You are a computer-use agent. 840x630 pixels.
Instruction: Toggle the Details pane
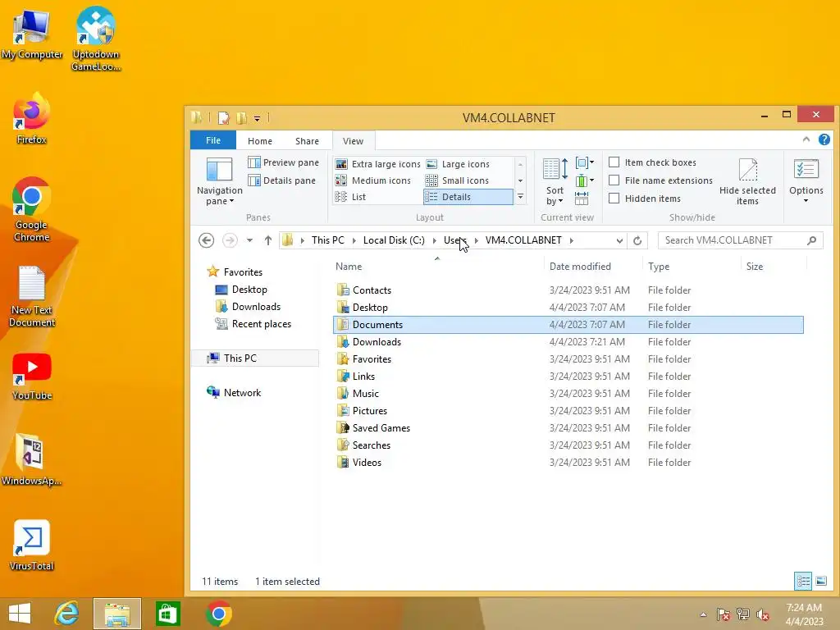282,180
